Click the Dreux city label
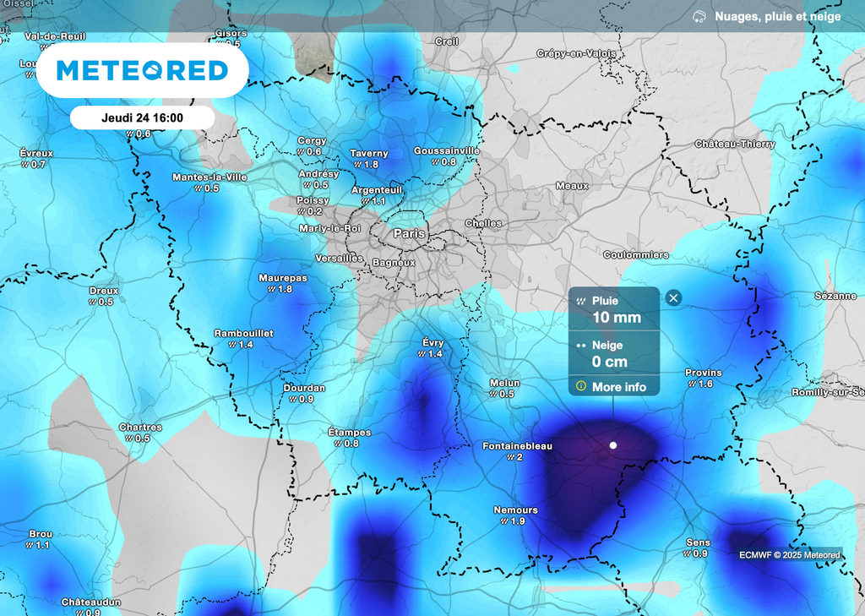This screenshot has height=616, width=865. pyautogui.click(x=103, y=290)
